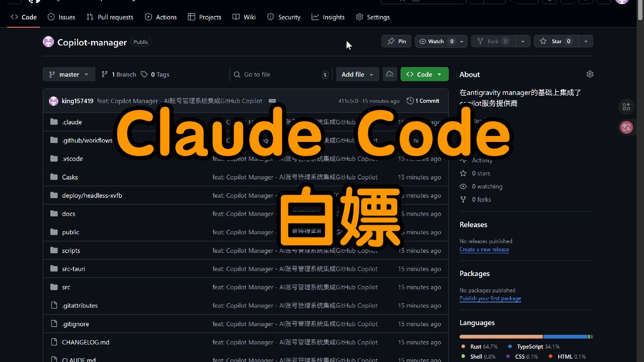The image size is (644, 362).
Task: Expand the Fork dropdown arrow
Action: click(523, 41)
